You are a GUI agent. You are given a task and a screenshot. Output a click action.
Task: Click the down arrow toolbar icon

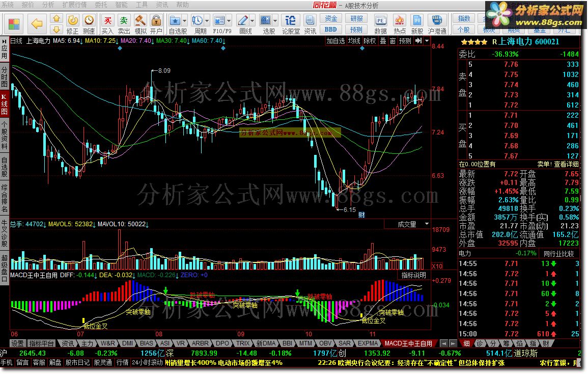pos(56,29)
